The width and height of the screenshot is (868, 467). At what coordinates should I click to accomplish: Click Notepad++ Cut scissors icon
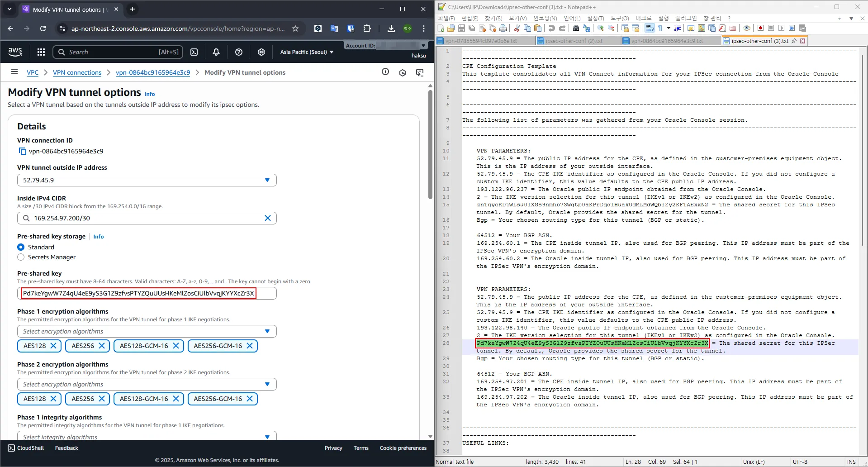tap(517, 28)
